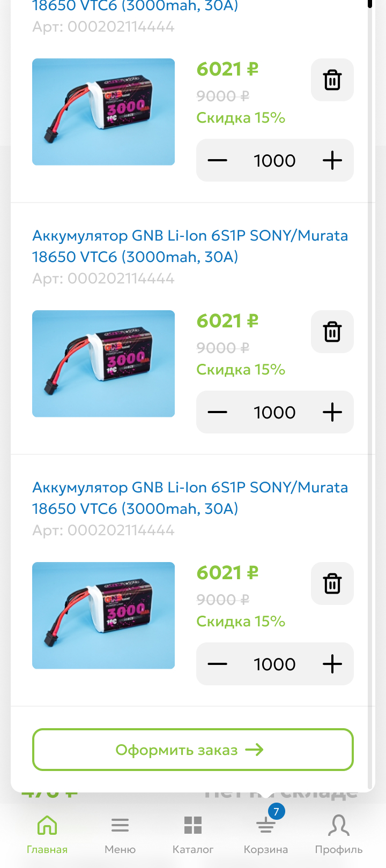Increase quantity of the top cart item
The image size is (386, 868).
point(332,160)
